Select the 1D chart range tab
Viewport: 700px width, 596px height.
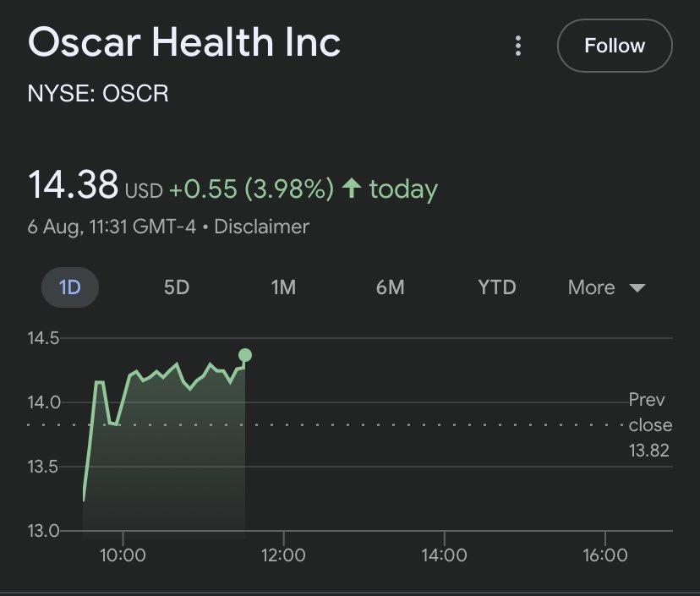(x=70, y=287)
